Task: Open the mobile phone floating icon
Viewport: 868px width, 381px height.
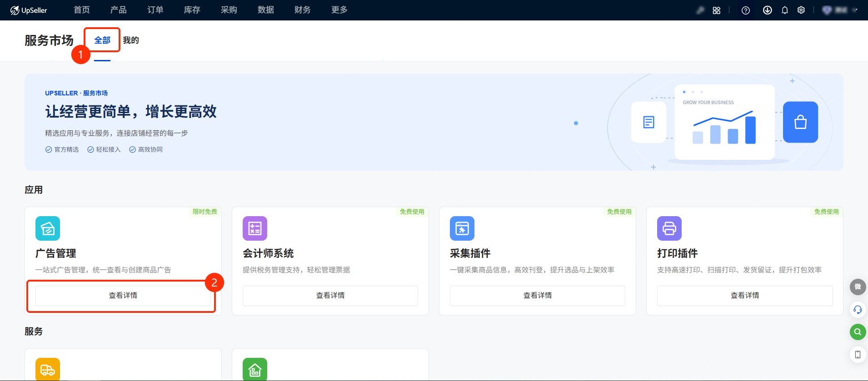Action: 858,355
